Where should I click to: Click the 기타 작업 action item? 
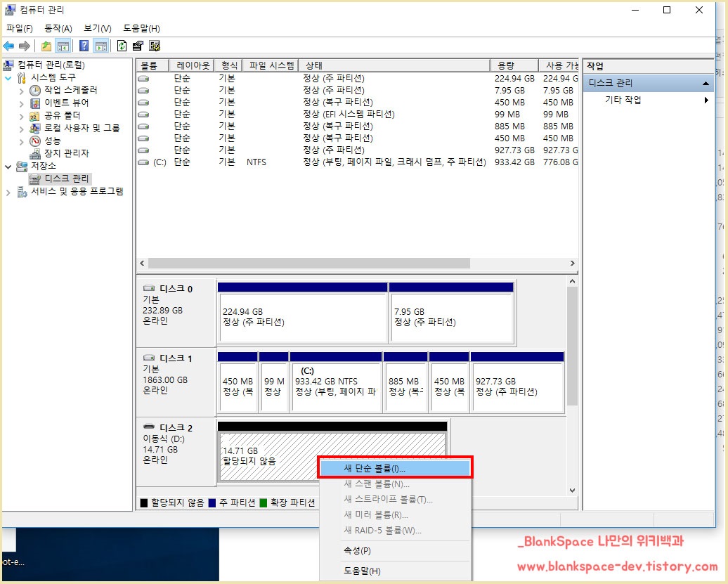(x=623, y=100)
